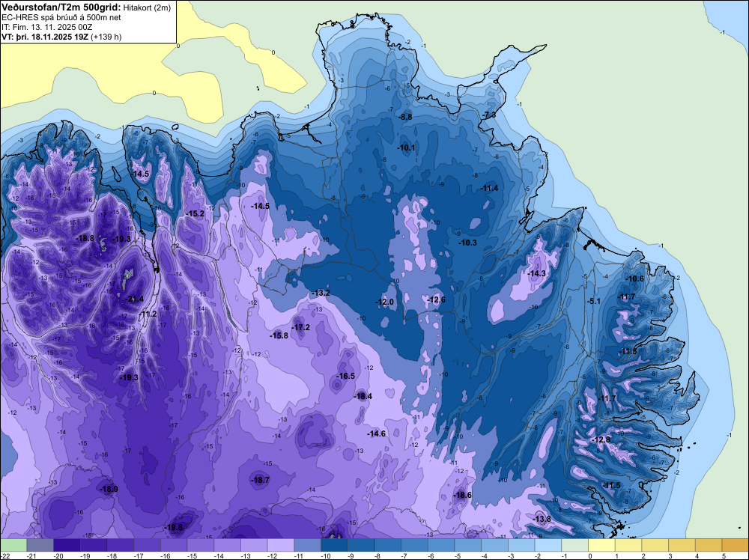Select the -13.2 temperature value
This screenshot has height=560, width=749.
pos(321,293)
